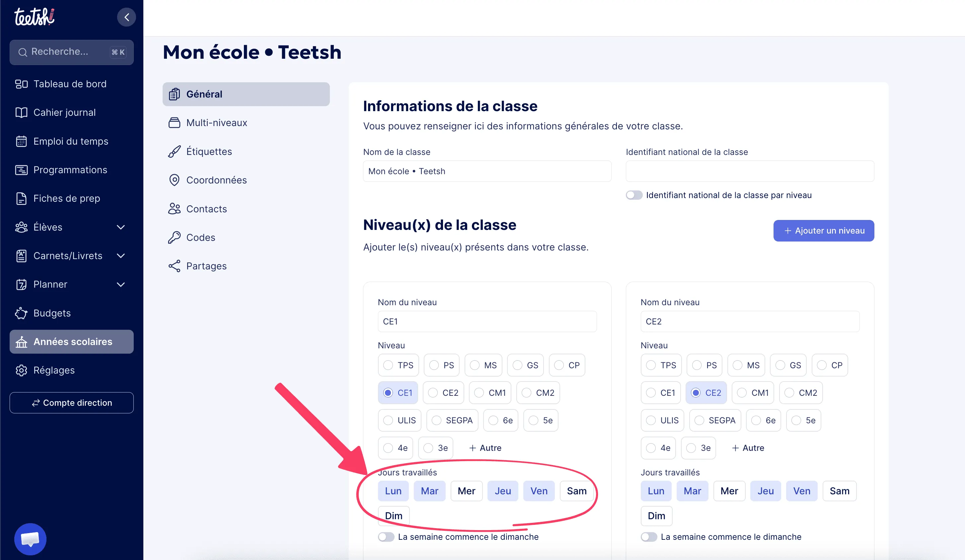965x560 pixels.
Task: Click Ajouter un niveau button
Action: point(823,231)
